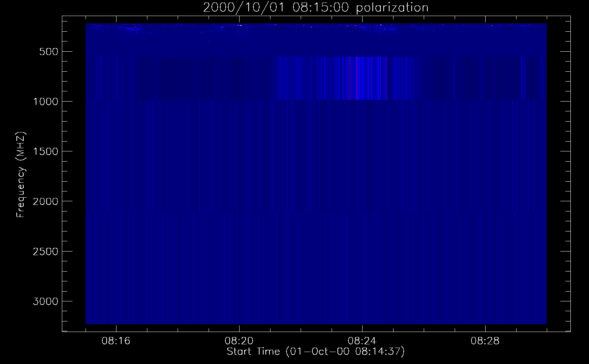Click the 1500 frequency tick label
Image resolution: width=589 pixels, height=364 pixels.
click(x=46, y=151)
